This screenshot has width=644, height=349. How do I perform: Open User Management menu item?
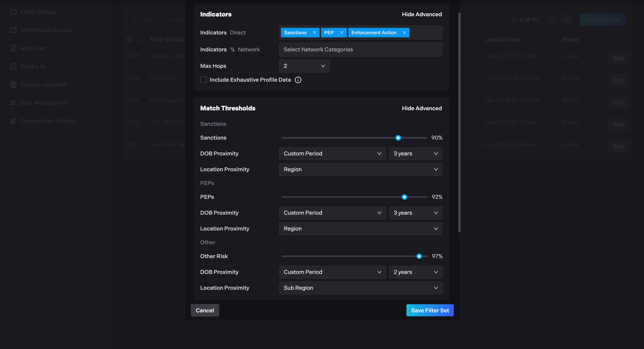coord(44,103)
